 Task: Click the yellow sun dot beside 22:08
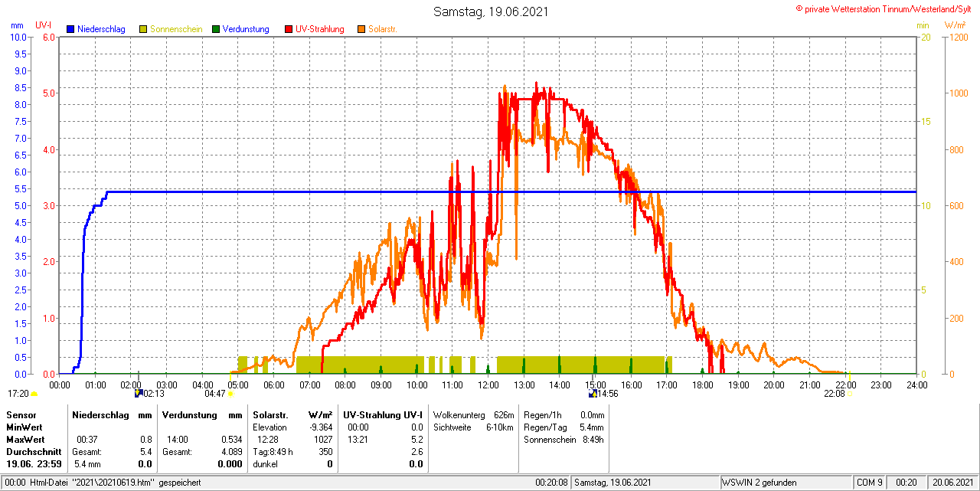click(x=849, y=394)
